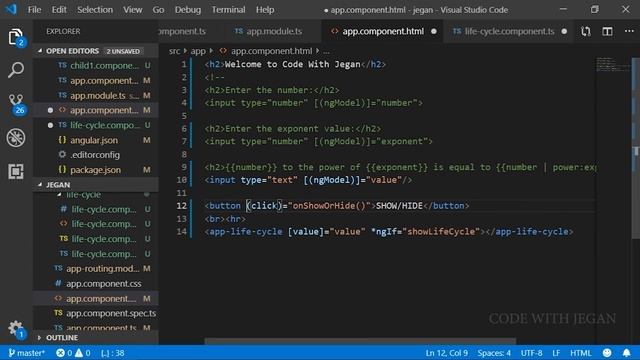Open the Help menu
The width and height of the screenshot is (640, 360).
[x=265, y=9]
